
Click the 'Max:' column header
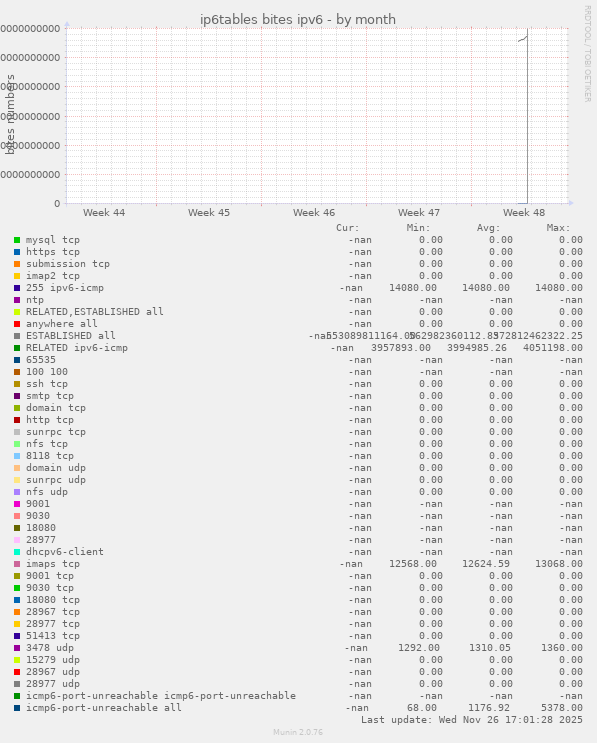click(559, 228)
